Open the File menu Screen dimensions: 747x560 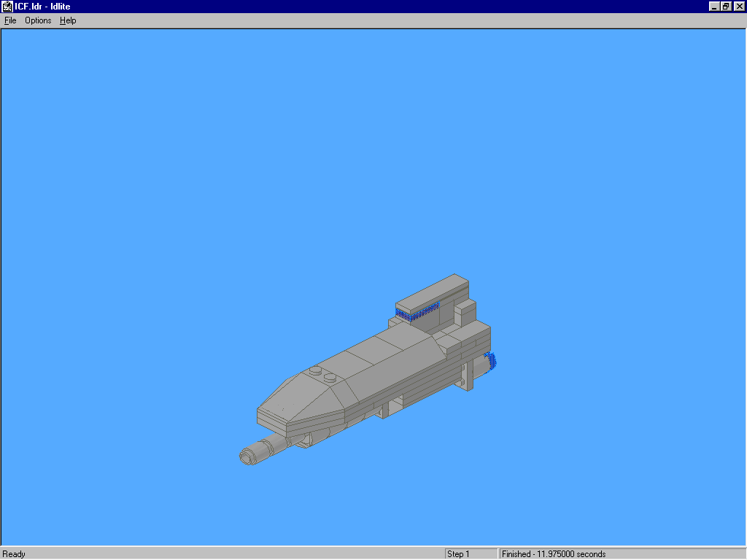coord(10,20)
